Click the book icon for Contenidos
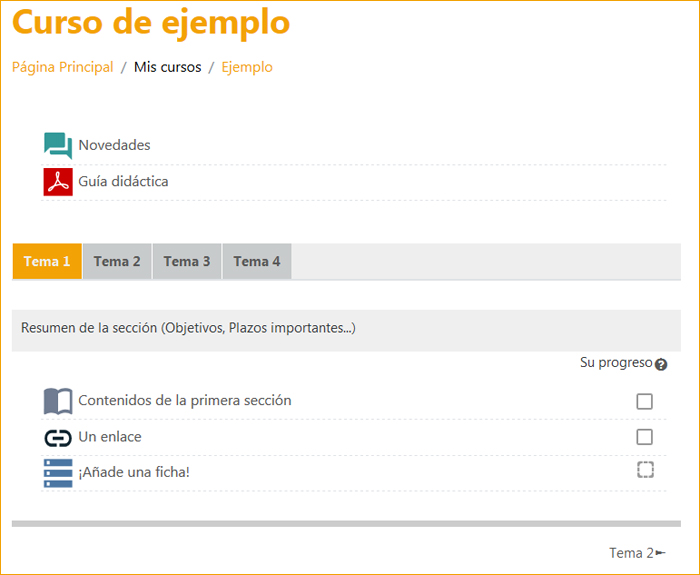 tap(58, 401)
